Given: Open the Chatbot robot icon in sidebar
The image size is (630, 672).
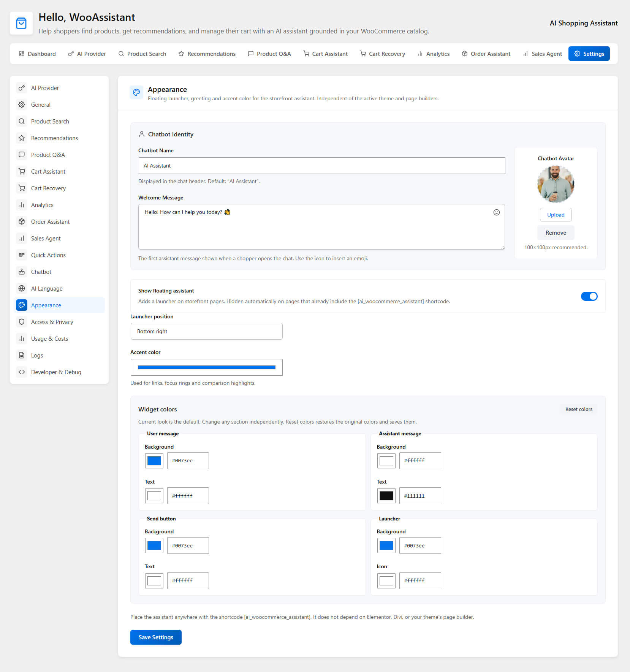Looking at the screenshot, I should (22, 272).
